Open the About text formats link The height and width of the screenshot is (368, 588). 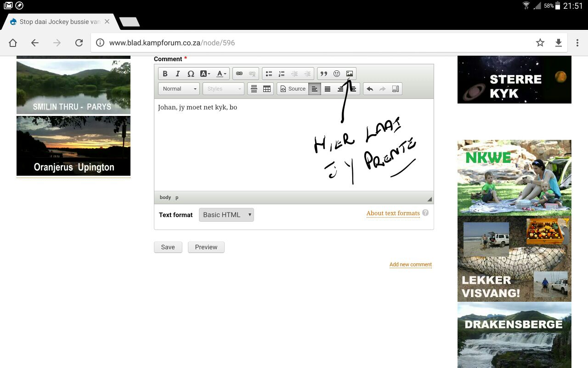393,213
